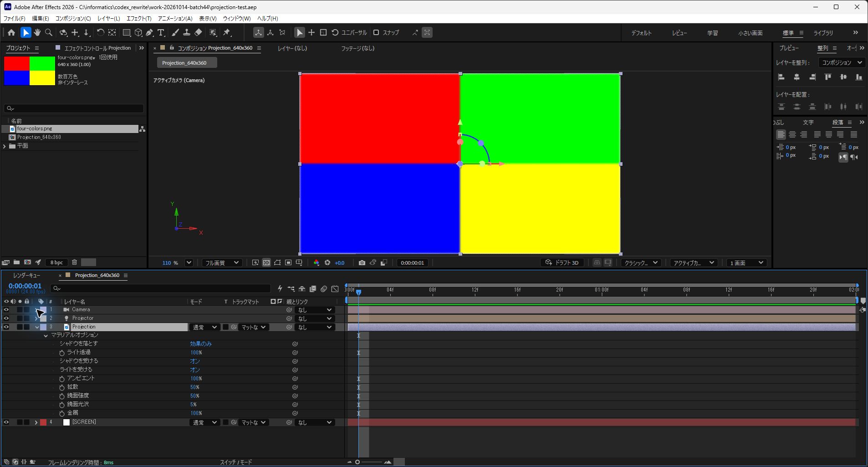This screenshot has width=868, height=467.
Task: Hide the Camera layer eye toggle
Action: point(6,310)
